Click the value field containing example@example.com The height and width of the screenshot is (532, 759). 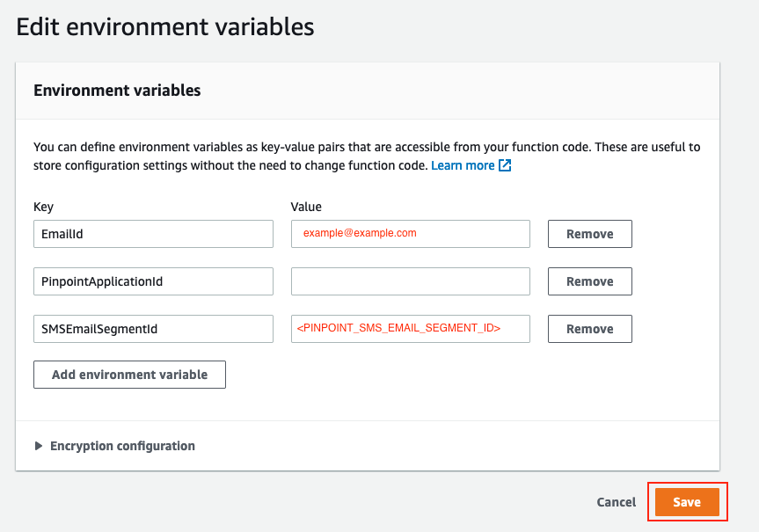(x=410, y=233)
